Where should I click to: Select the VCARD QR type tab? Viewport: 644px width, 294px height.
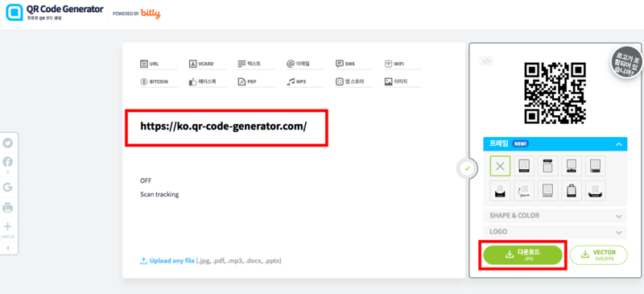207,64
